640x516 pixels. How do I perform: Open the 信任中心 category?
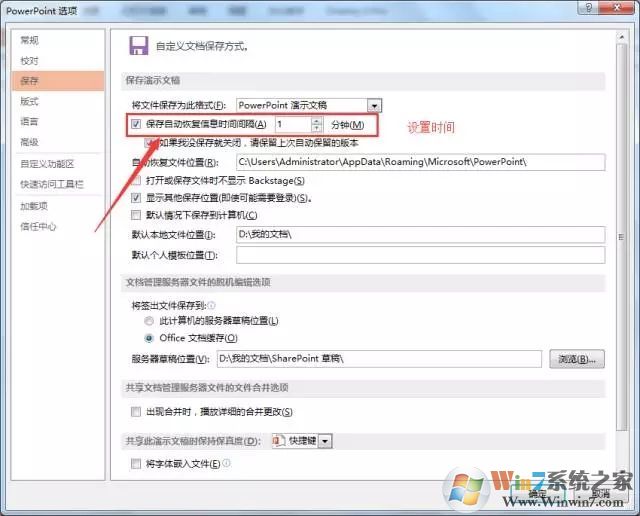[x=38, y=226]
